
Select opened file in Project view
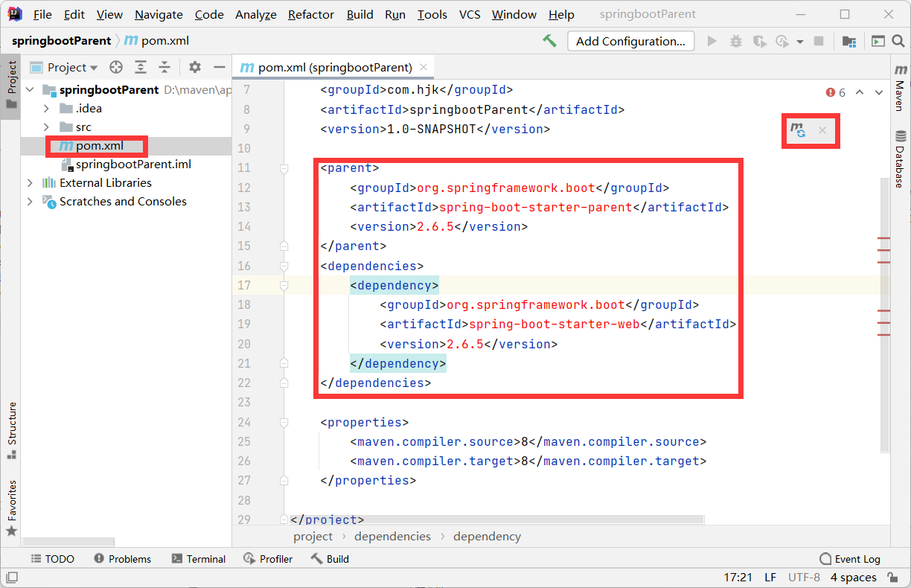[x=116, y=67]
